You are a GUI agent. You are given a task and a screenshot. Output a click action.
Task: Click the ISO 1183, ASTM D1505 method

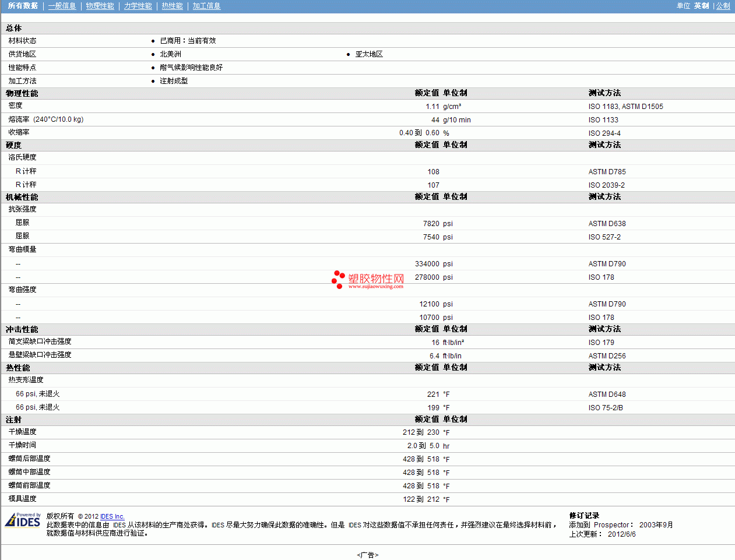tap(625, 107)
